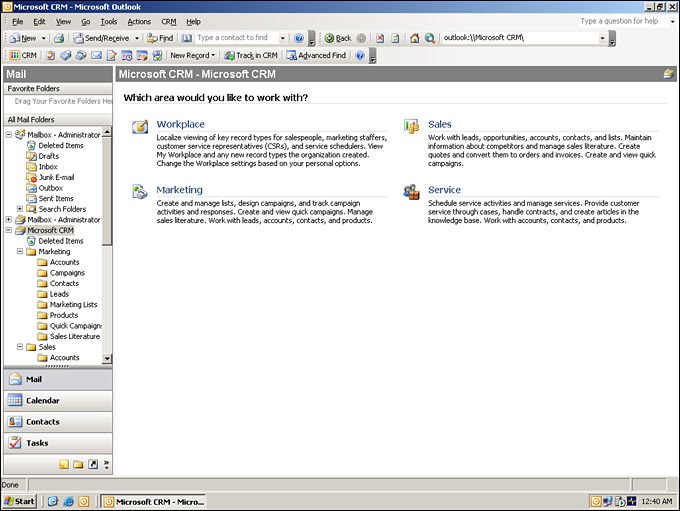Expand the Search Folders node
680x511 pixels.
click(20, 209)
